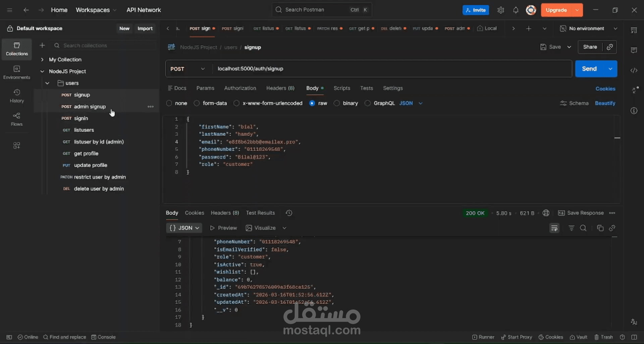
Task: Open Cookies link under Send
Action: tap(605, 89)
